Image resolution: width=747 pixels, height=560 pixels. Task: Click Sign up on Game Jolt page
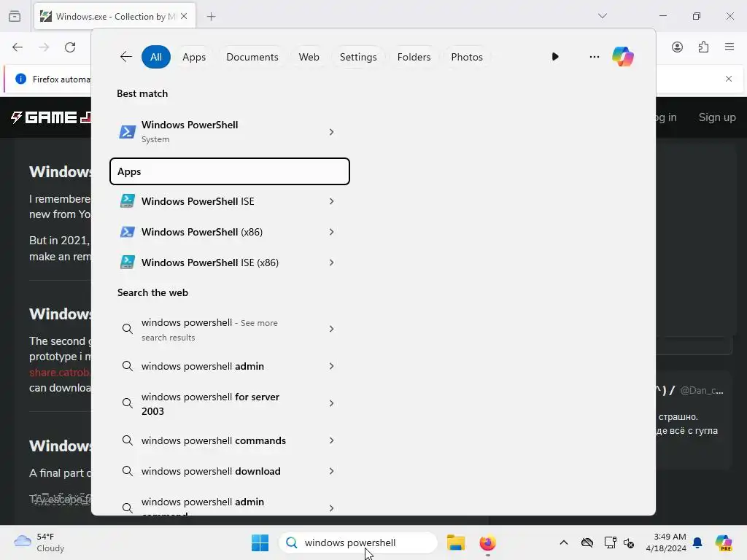click(x=717, y=117)
